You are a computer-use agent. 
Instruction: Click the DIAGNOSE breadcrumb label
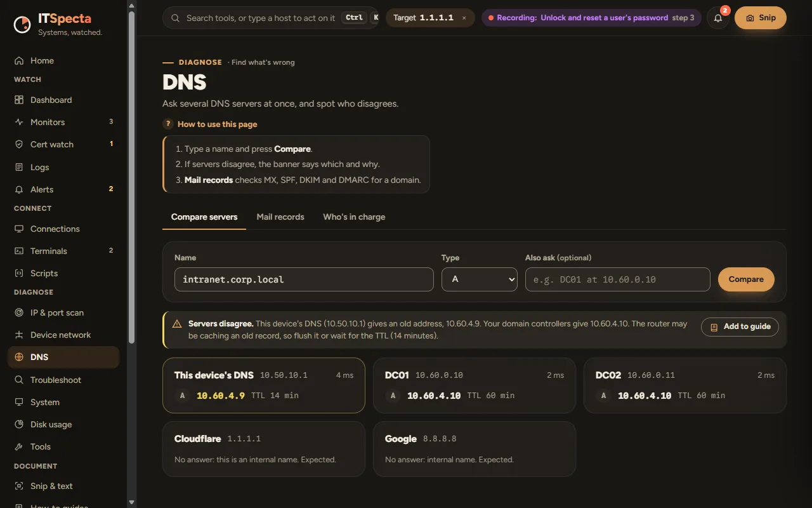(x=200, y=63)
